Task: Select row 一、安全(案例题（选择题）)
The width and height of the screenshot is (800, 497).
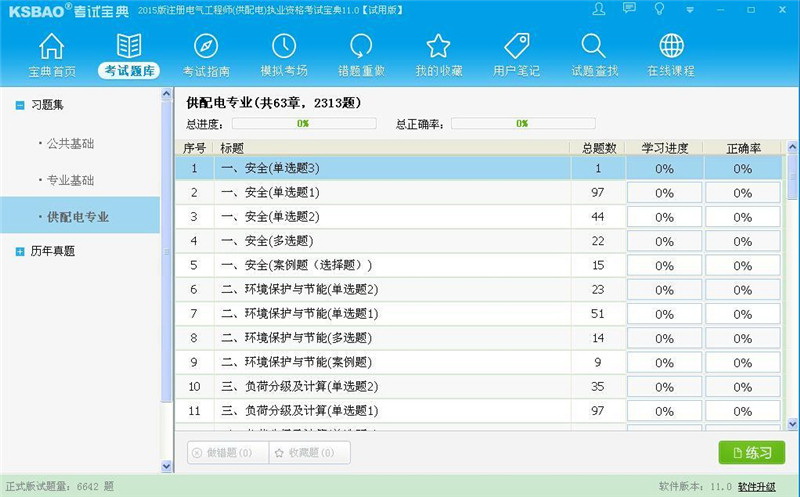Action: (x=479, y=265)
